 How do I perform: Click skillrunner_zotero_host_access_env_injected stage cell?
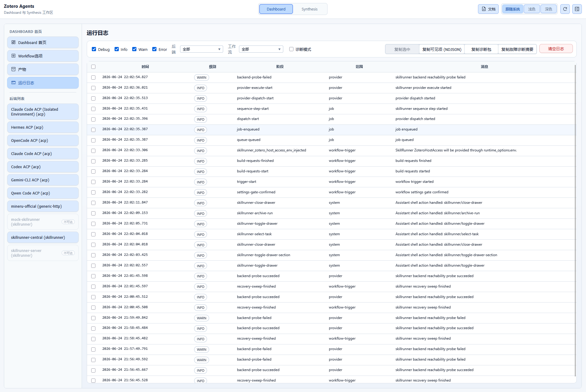coord(271,150)
